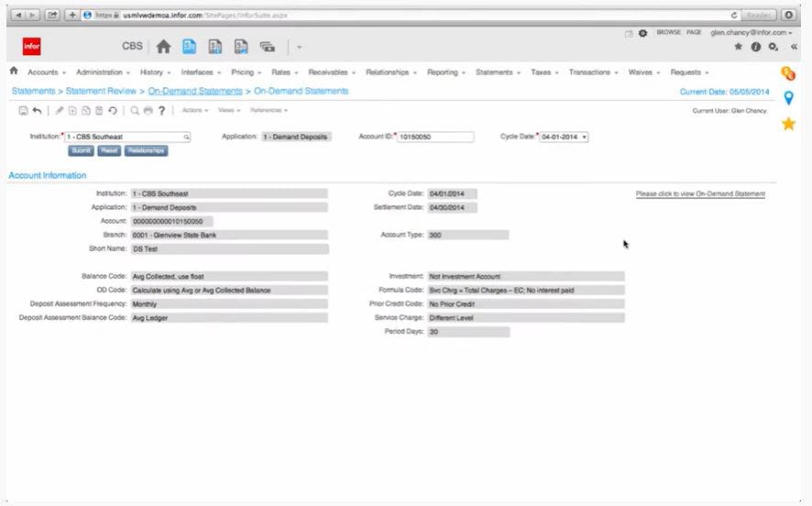
Task: Click the Home icon in CBS toolbar
Action: point(164,47)
